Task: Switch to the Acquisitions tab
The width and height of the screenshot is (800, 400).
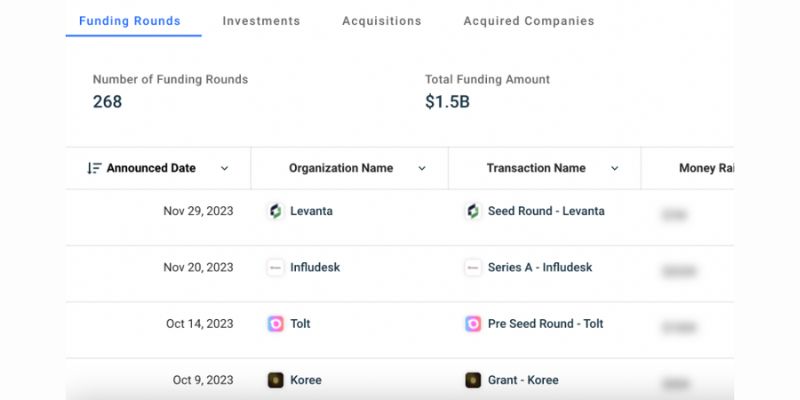Action: tap(382, 21)
